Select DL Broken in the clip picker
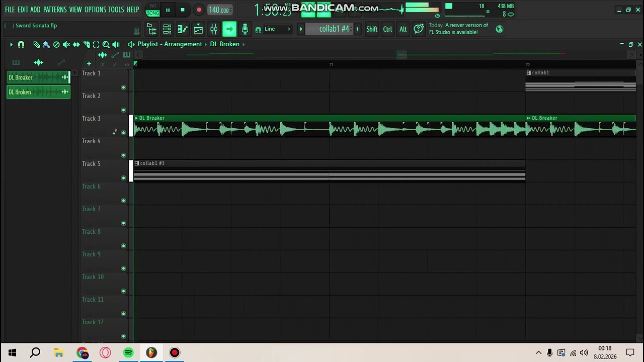Screen dimensions: 644x362 tap(39, 92)
